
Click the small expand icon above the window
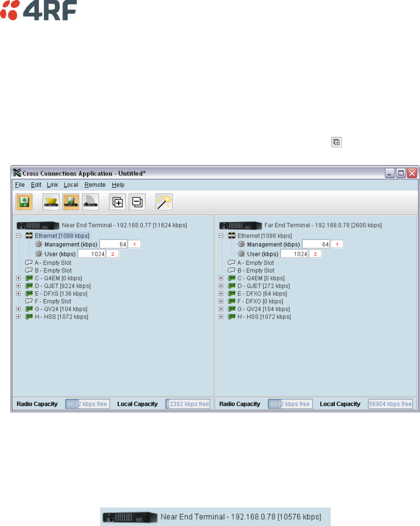click(337, 142)
